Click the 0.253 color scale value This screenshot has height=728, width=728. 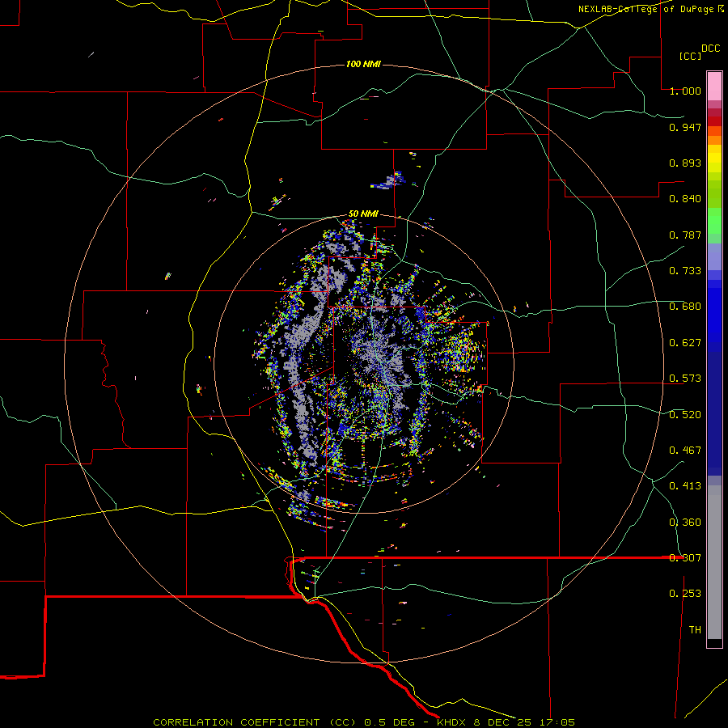[685, 594]
